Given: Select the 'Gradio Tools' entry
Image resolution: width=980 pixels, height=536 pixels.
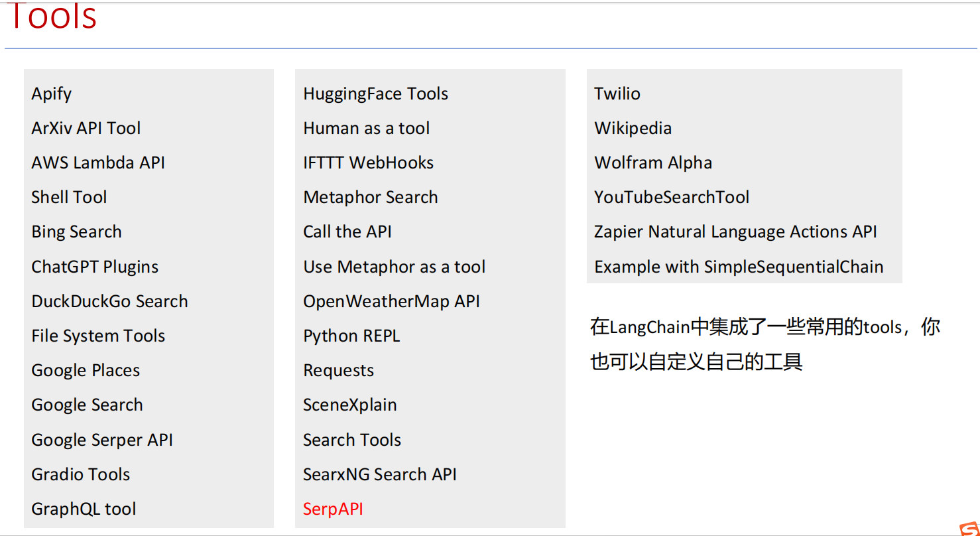Looking at the screenshot, I should 81,474.
